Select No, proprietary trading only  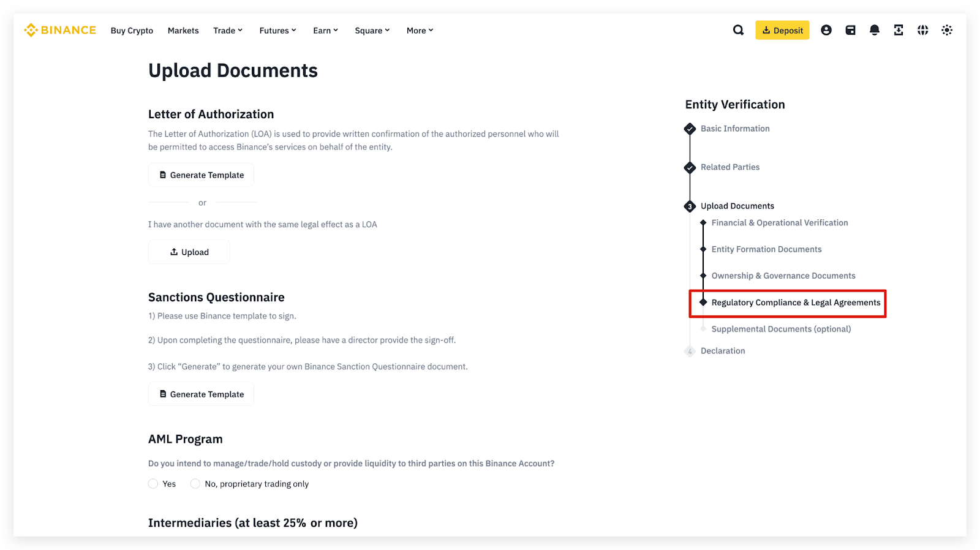click(195, 484)
